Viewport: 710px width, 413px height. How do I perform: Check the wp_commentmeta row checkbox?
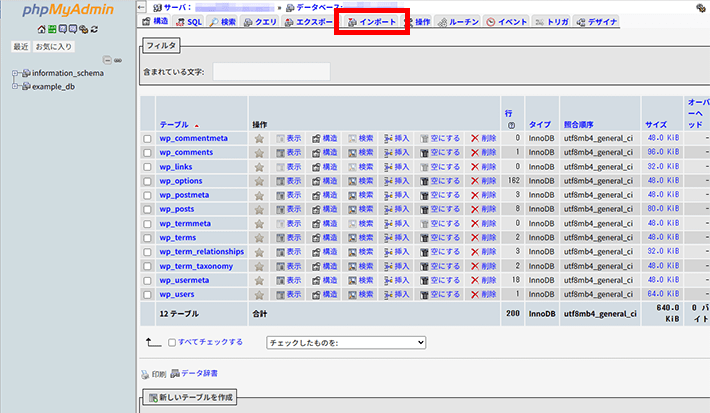(x=147, y=139)
